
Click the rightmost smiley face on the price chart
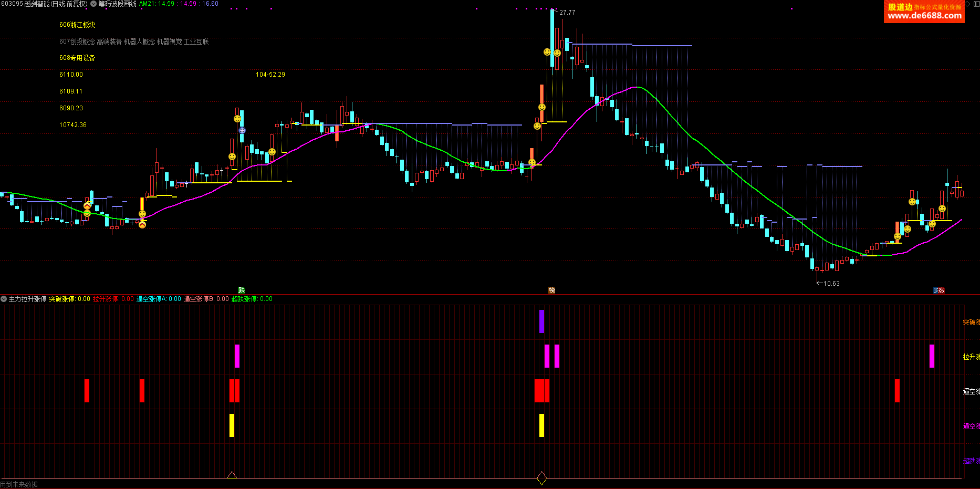coord(942,209)
